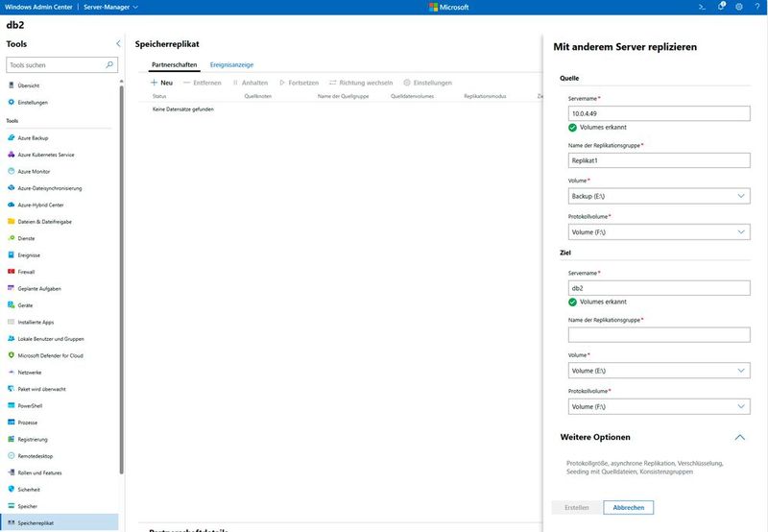The height and width of the screenshot is (532, 768).
Task: Expand the Quelle Protokollvolume dropdown
Action: [x=659, y=232]
